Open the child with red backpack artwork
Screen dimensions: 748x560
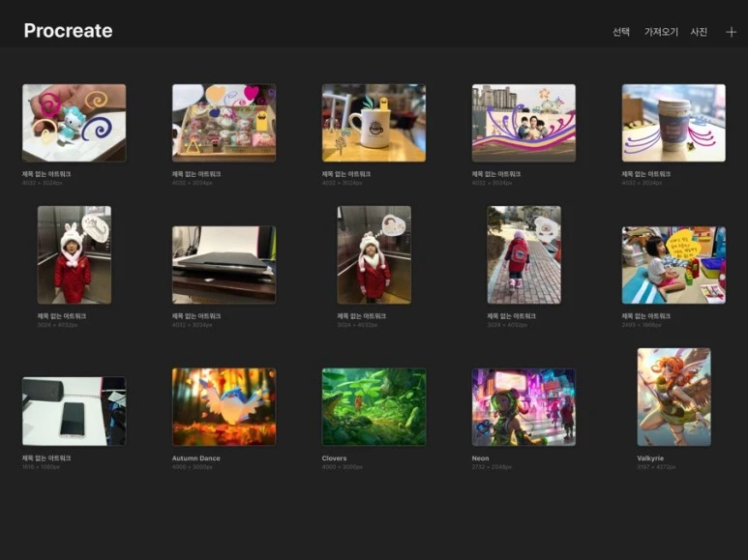[524, 254]
